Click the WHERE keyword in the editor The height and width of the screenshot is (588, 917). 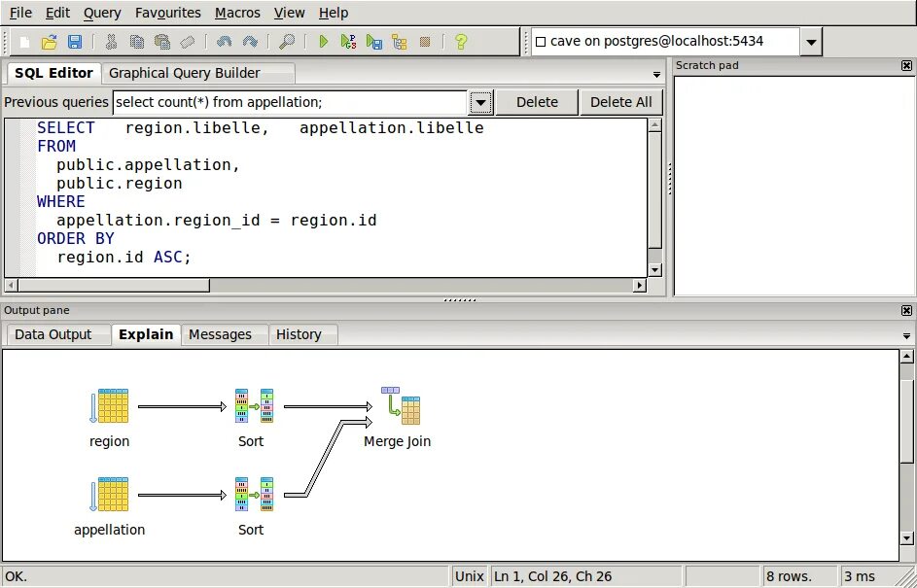(61, 201)
